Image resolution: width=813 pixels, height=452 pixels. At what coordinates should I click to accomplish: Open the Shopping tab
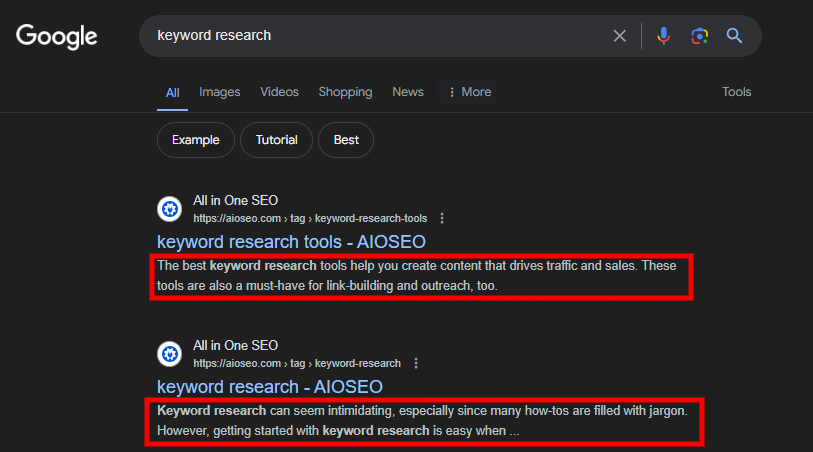(x=345, y=92)
